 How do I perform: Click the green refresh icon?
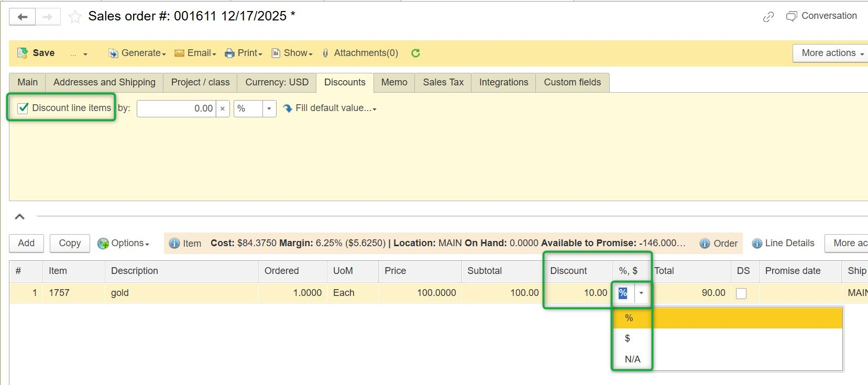click(x=415, y=53)
